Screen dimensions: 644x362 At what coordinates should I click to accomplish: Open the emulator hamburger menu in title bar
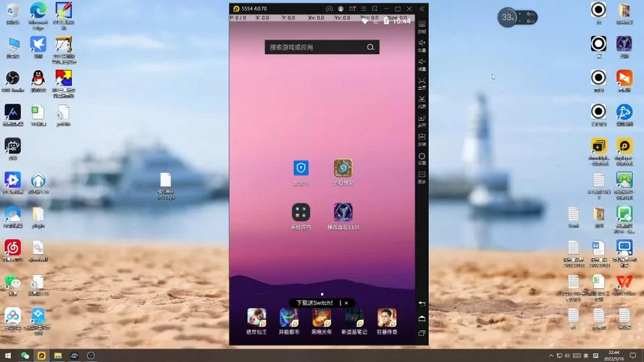[x=363, y=9]
